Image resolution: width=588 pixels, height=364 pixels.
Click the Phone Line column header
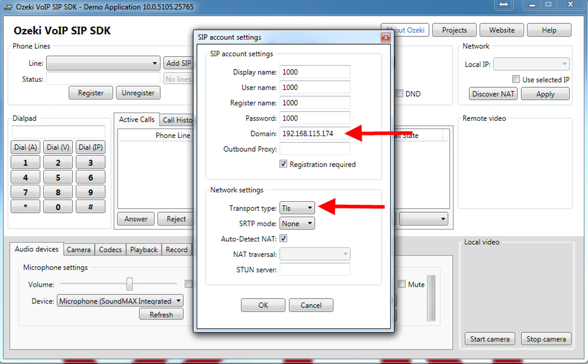(x=173, y=135)
